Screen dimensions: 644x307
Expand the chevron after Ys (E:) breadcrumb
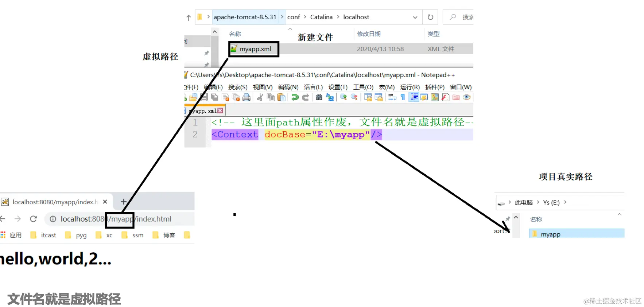tap(565, 202)
